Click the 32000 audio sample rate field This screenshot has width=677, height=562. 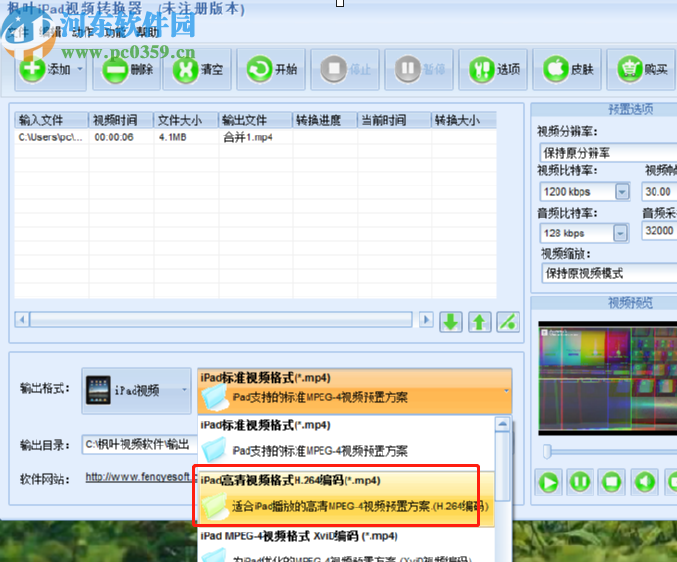(x=659, y=231)
